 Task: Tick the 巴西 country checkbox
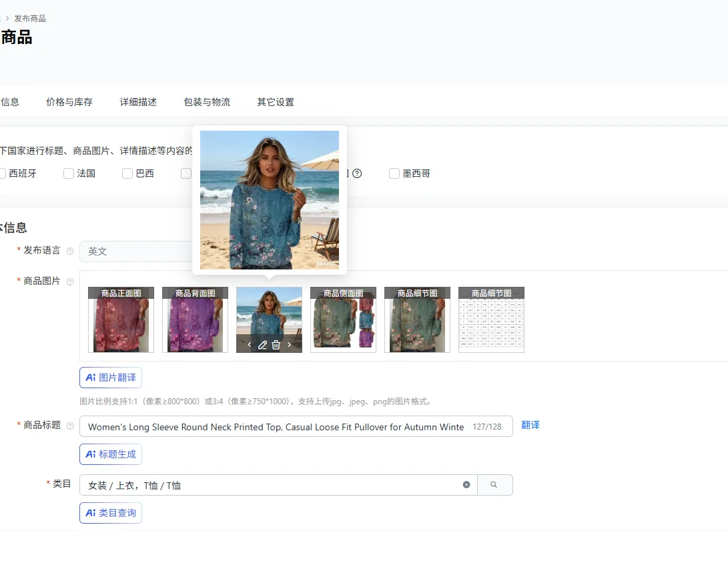pyautogui.click(x=127, y=173)
